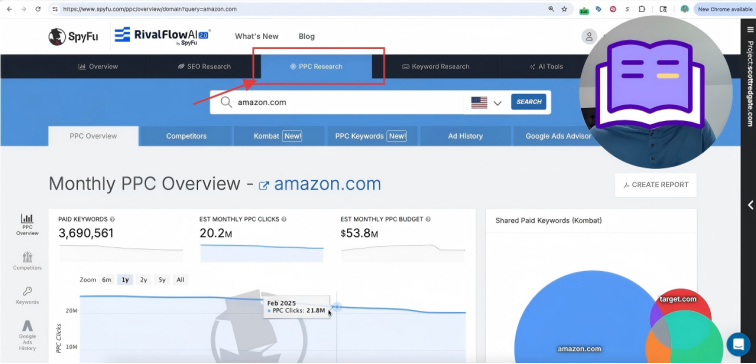Open the green badge extension icon
756x364 pixels.
584,10
